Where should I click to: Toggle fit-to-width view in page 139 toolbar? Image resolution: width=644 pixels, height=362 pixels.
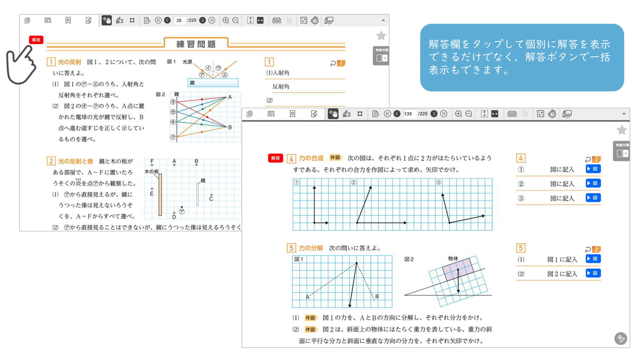[495, 114]
